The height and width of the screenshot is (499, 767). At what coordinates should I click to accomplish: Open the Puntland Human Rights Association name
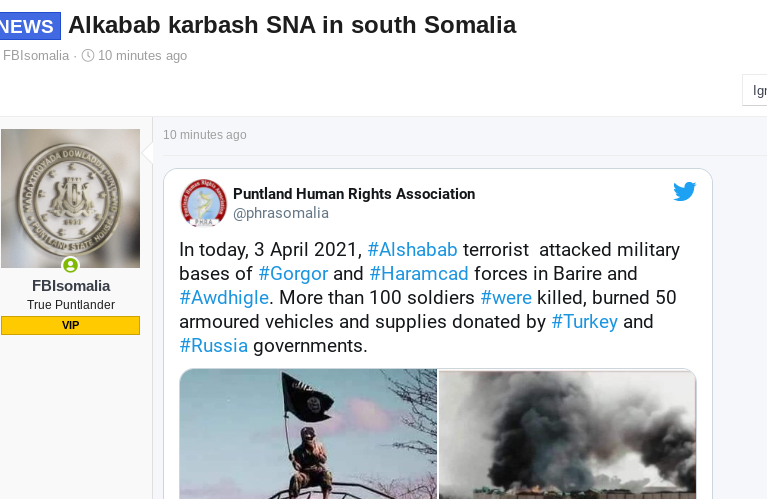coord(354,194)
